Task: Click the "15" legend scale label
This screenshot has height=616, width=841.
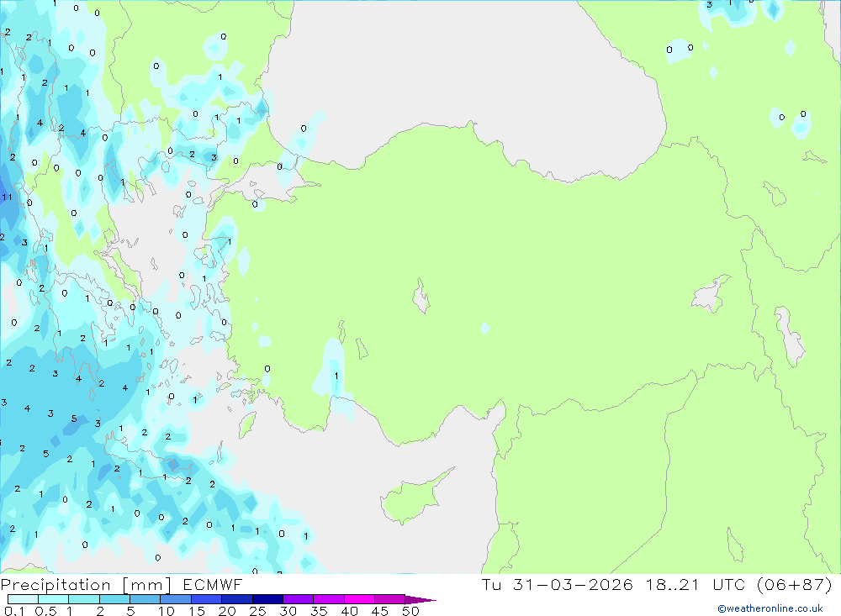Action: [x=197, y=611]
